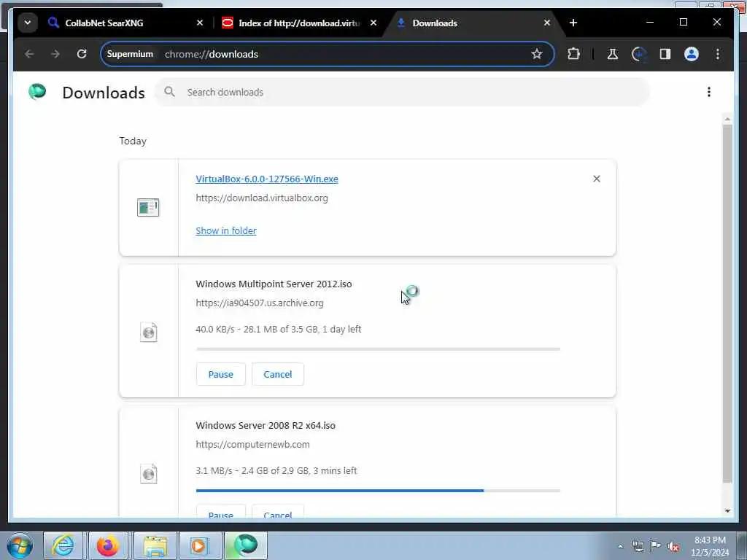Open the tab search dropdown arrow
Image resolution: width=747 pixels, height=560 pixels.
click(x=28, y=23)
